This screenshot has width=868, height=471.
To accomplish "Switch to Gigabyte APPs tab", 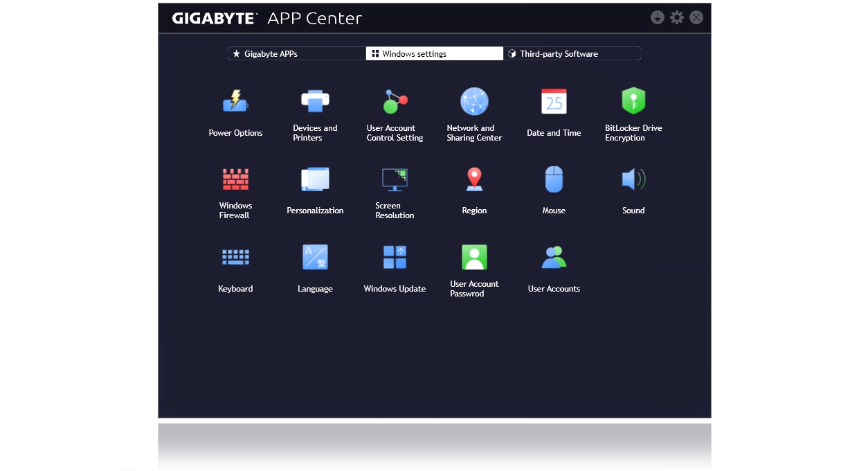I will coord(297,53).
